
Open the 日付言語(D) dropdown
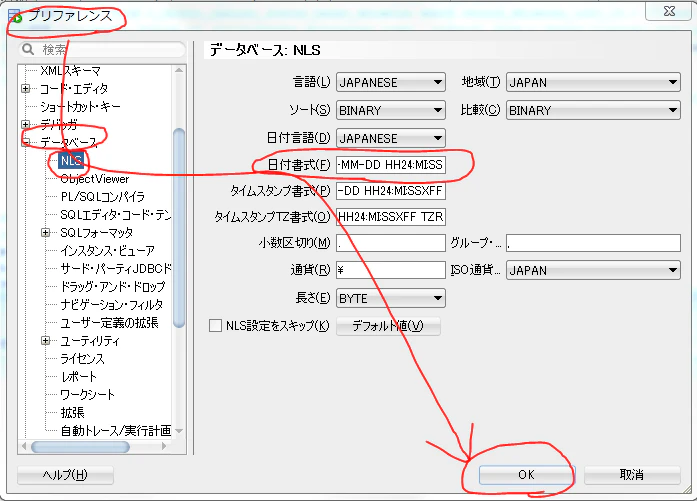(391, 138)
